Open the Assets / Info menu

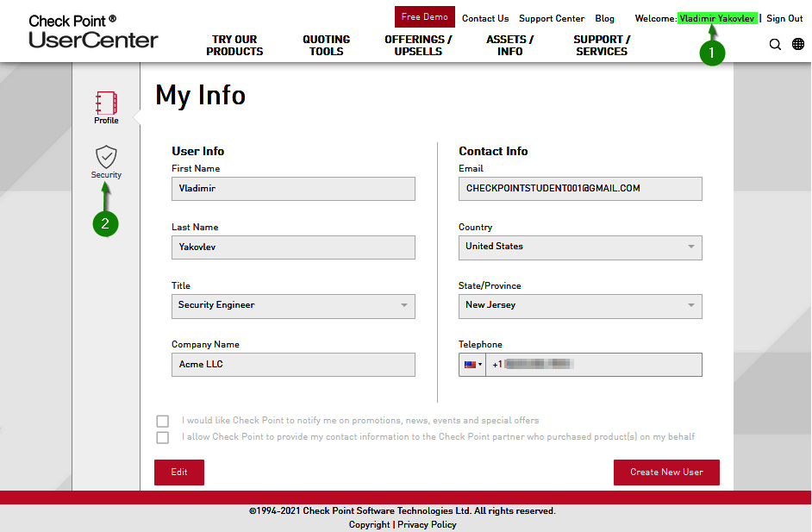click(x=509, y=46)
